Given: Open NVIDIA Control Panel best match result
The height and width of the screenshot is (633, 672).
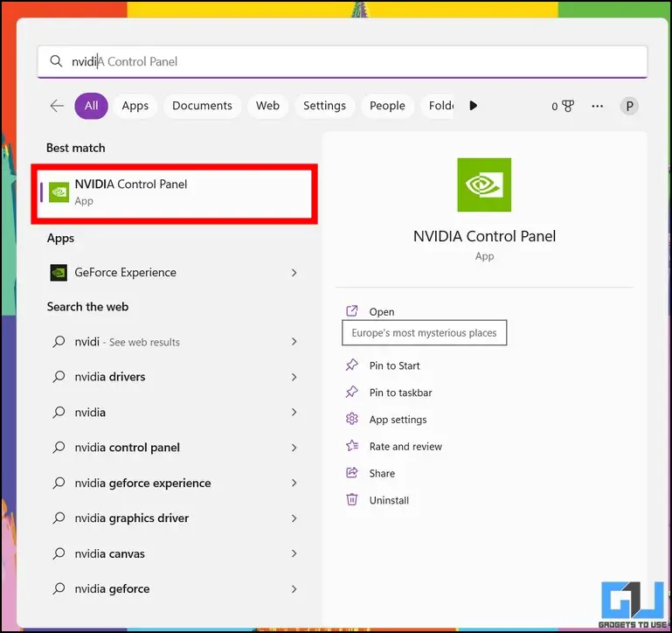Looking at the screenshot, I should coord(175,193).
